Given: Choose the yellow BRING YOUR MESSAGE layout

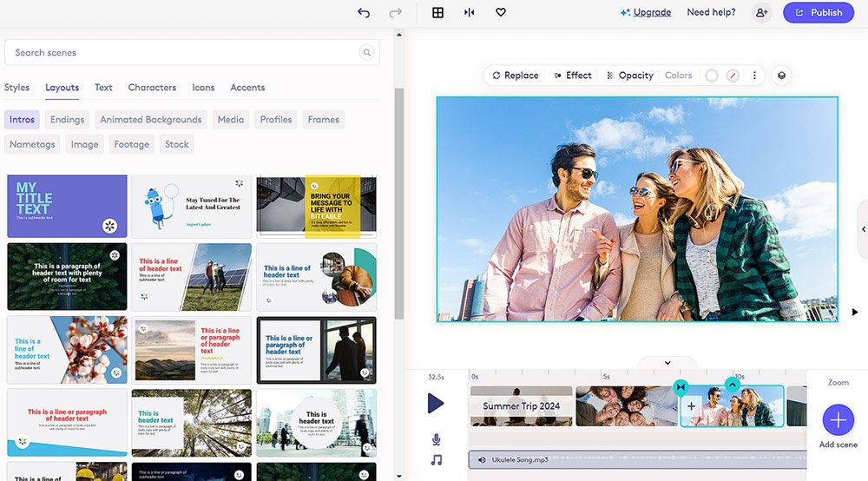Looking at the screenshot, I should point(317,207).
